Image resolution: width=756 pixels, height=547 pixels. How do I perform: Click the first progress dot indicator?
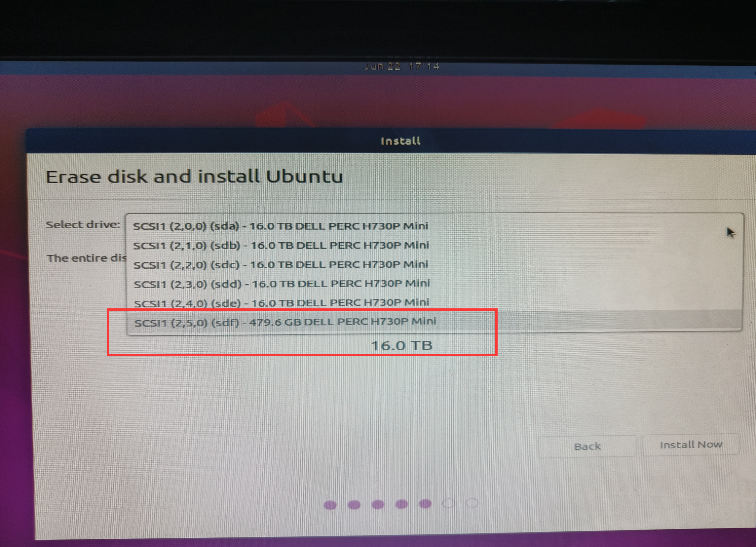(x=330, y=505)
